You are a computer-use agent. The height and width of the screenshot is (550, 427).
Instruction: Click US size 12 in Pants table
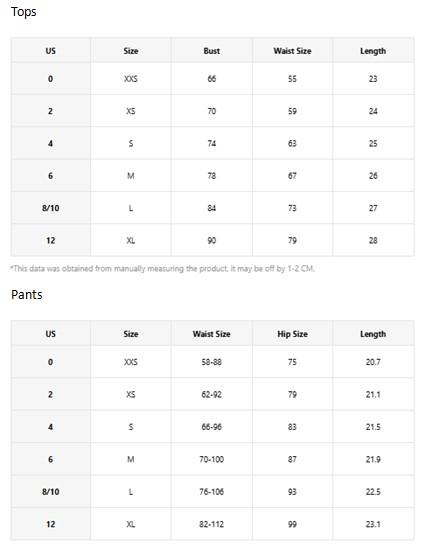coord(51,524)
